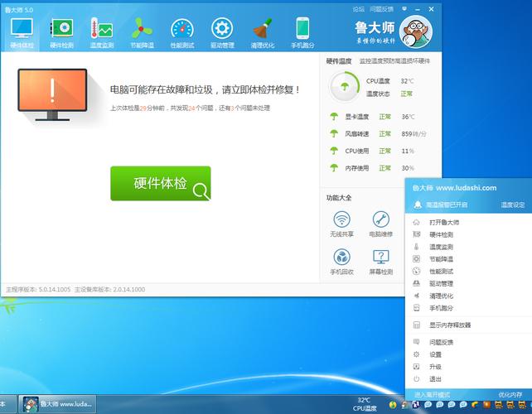Click the 风扇转速 row showing 859
The image size is (532, 414).
pos(378,133)
